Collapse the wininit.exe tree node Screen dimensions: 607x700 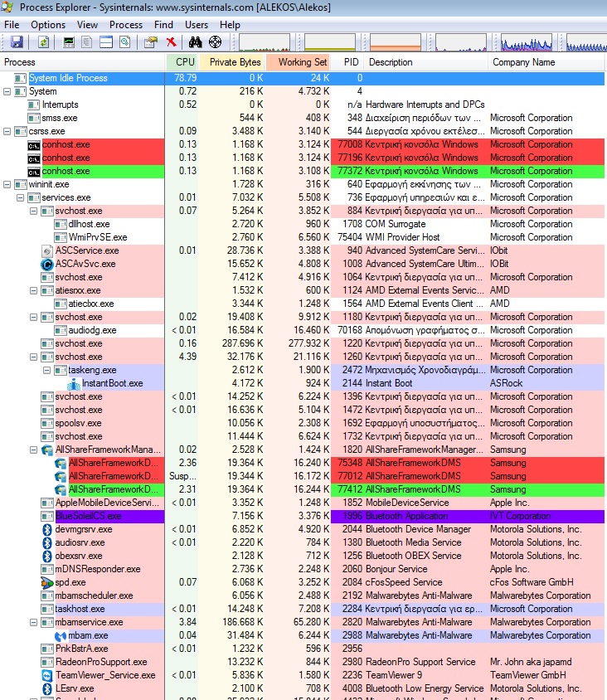click(7, 184)
